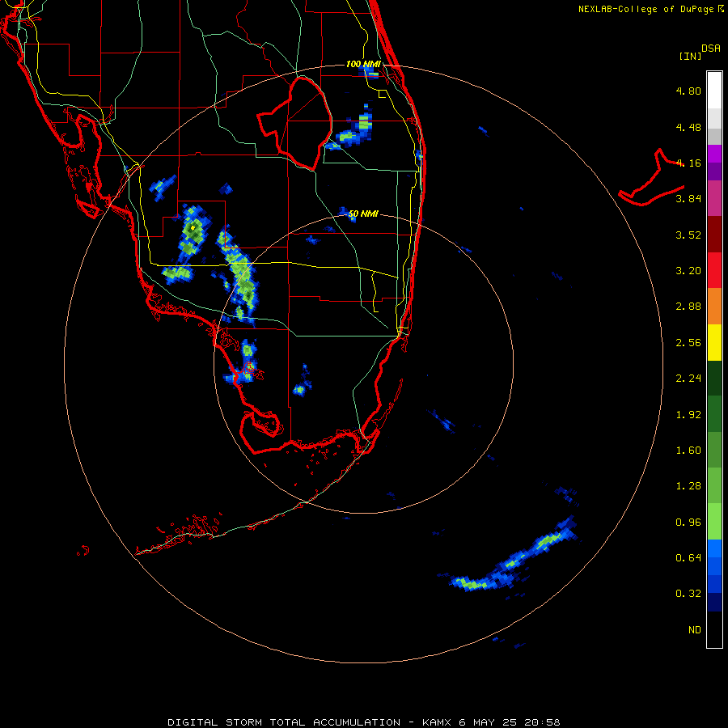Viewport: 728px width, 728px height.
Task: Pick the orange legend swatch
Action: tap(714, 307)
